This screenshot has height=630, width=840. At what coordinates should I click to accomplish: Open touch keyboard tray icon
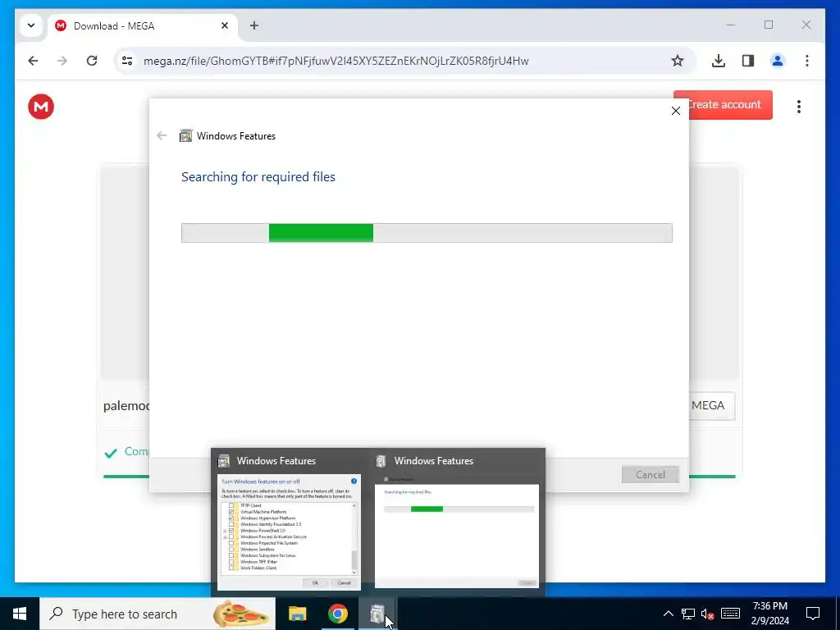click(730, 614)
